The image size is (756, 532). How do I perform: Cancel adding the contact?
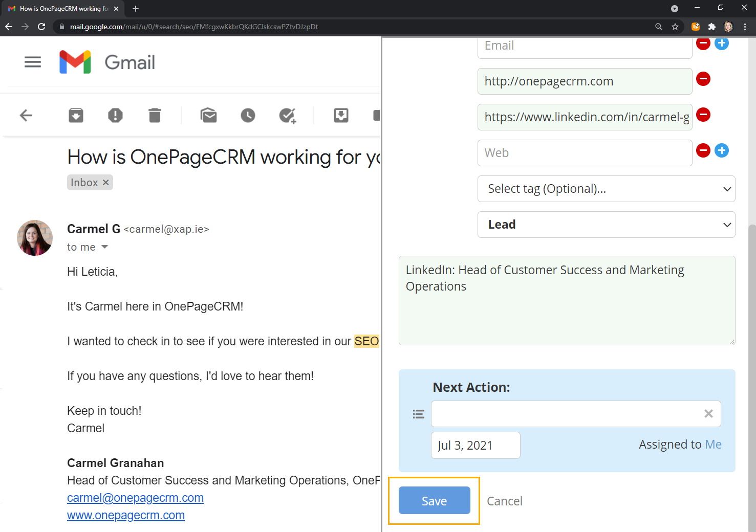point(504,501)
